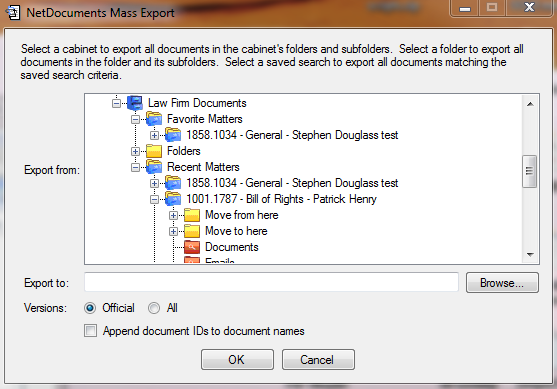Click the tree view scrollbar thumb

[529, 171]
